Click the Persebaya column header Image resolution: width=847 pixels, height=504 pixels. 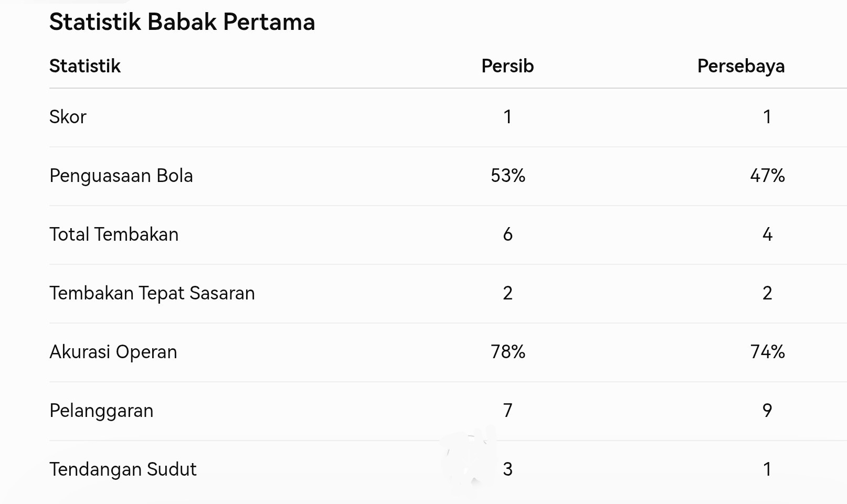741,66
